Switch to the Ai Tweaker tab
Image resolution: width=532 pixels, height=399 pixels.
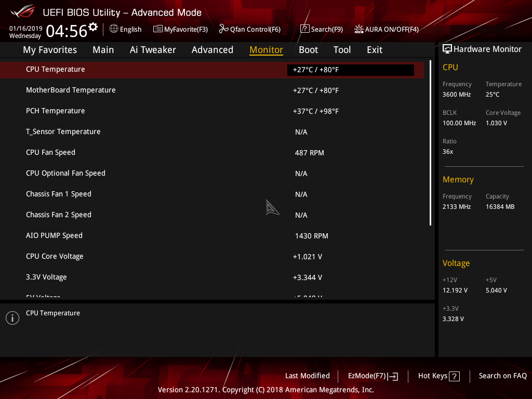click(153, 50)
